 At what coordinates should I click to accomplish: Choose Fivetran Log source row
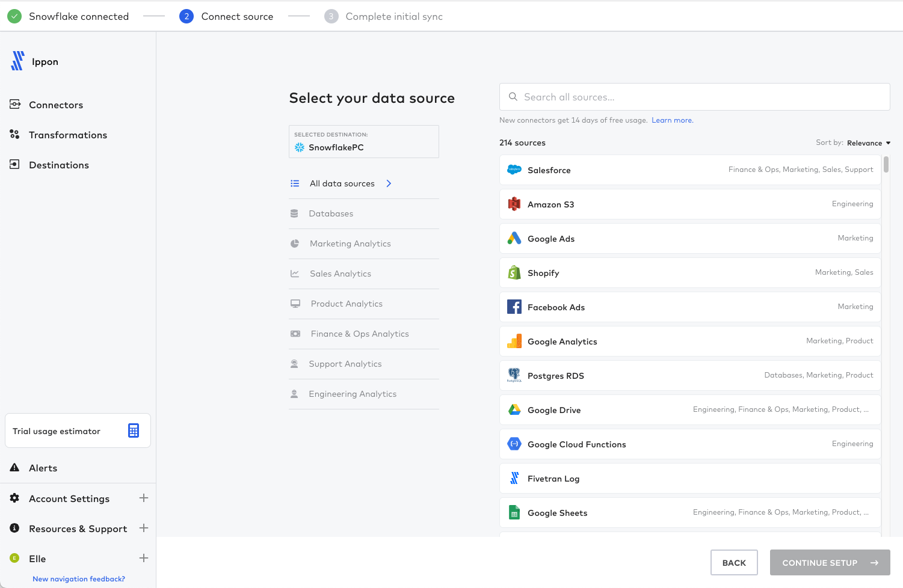coord(690,478)
